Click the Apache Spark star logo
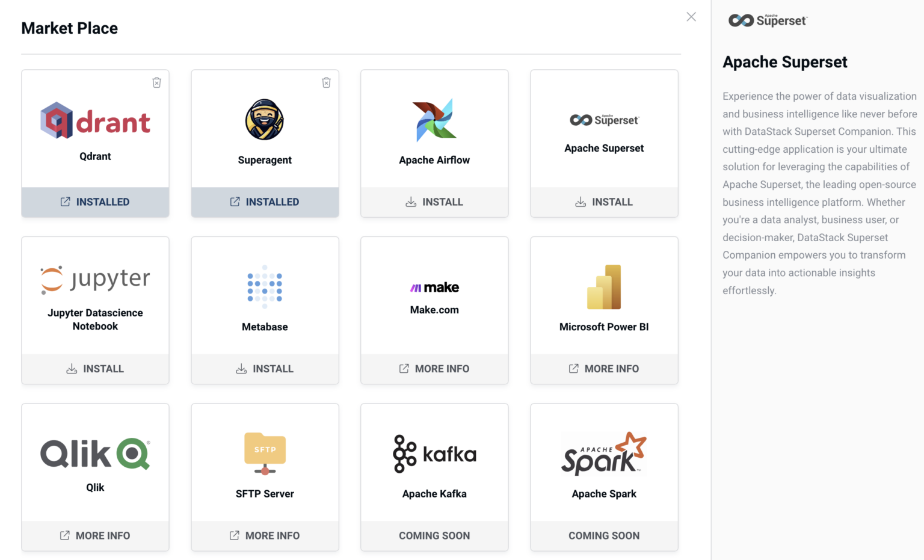The image size is (924, 560). (x=604, y=454)
